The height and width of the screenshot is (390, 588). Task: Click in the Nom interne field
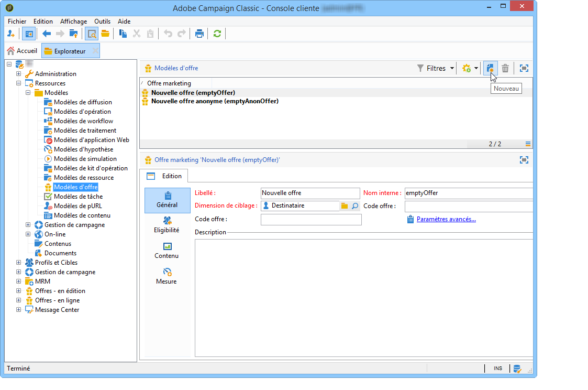click(x=469, y=193)
